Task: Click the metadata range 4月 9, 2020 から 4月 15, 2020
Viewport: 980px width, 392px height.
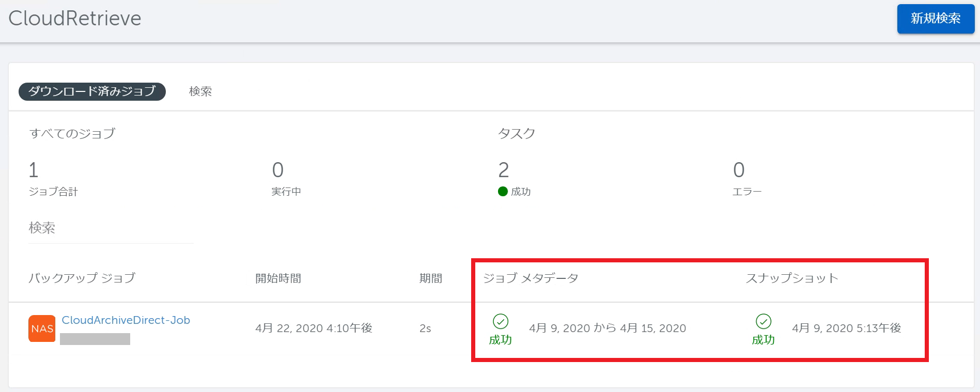Action: point(608,328)
